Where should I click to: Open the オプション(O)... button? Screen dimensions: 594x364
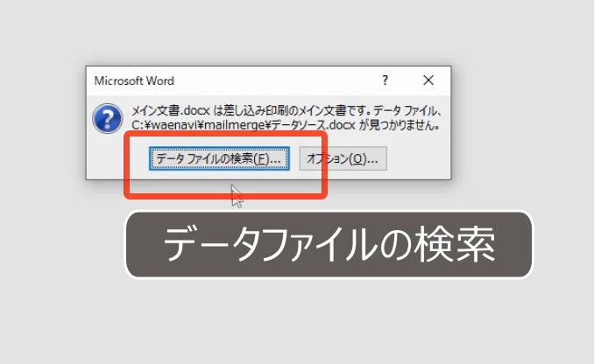343,158
